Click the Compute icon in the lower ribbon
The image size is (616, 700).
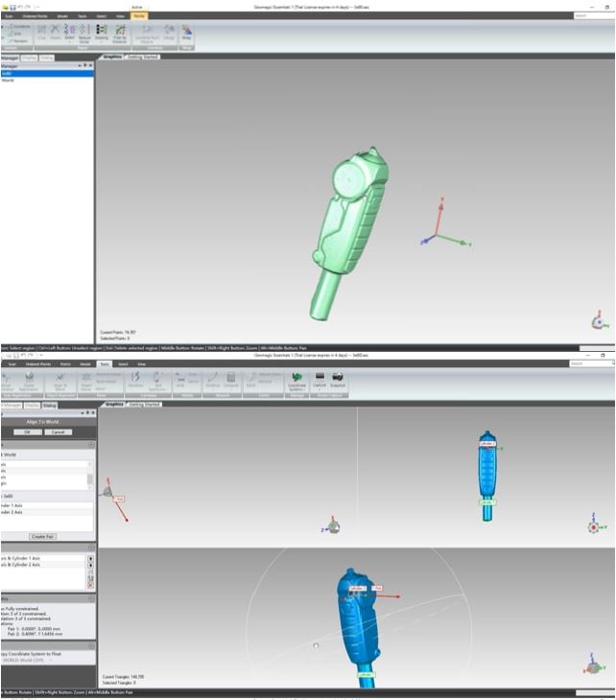[231, 381]
